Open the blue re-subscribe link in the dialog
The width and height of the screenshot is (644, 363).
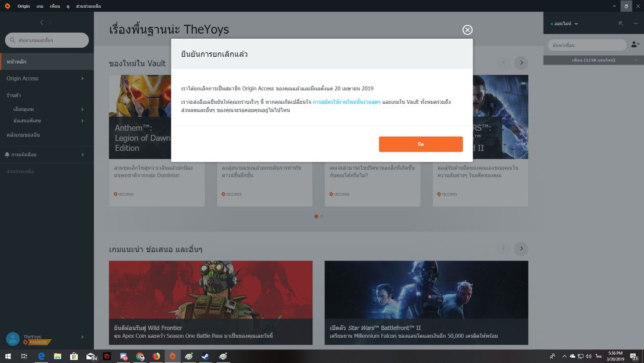[346, 102]
